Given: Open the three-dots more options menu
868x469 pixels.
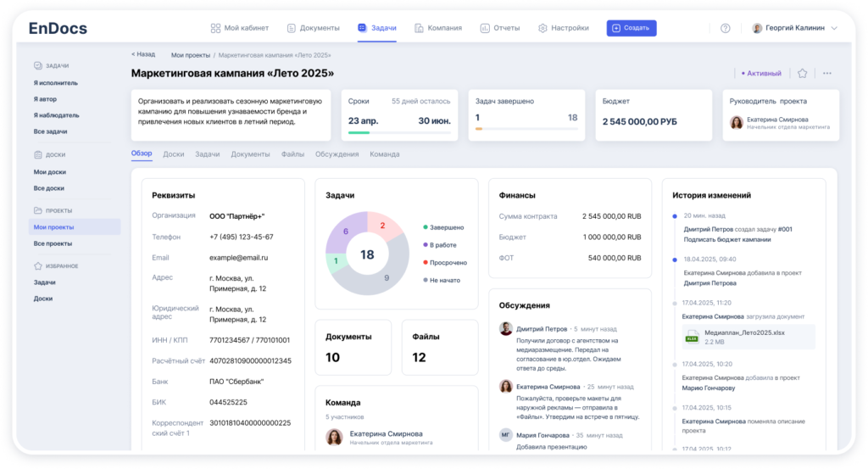Looking at the screenshot, I should pyautogui.click(x=826, y=74).
